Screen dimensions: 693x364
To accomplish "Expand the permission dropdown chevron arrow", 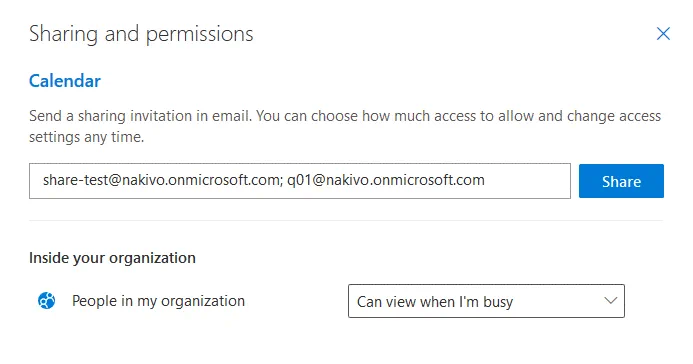I will [x=610, y=301].
